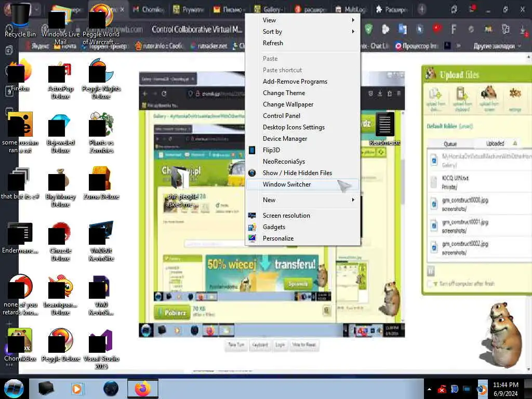
Task: Open the Windows Start orb
Action: [x=14, y=389]
